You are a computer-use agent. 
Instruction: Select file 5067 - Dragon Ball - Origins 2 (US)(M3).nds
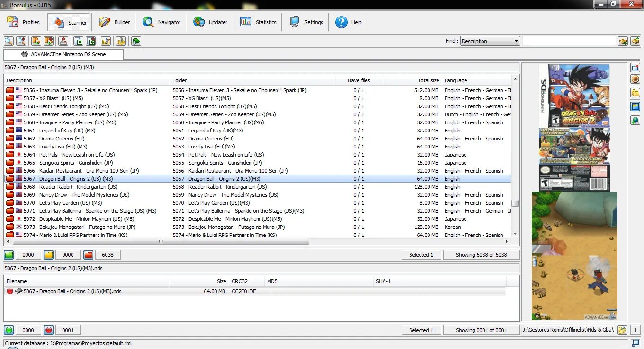[255, 291]
